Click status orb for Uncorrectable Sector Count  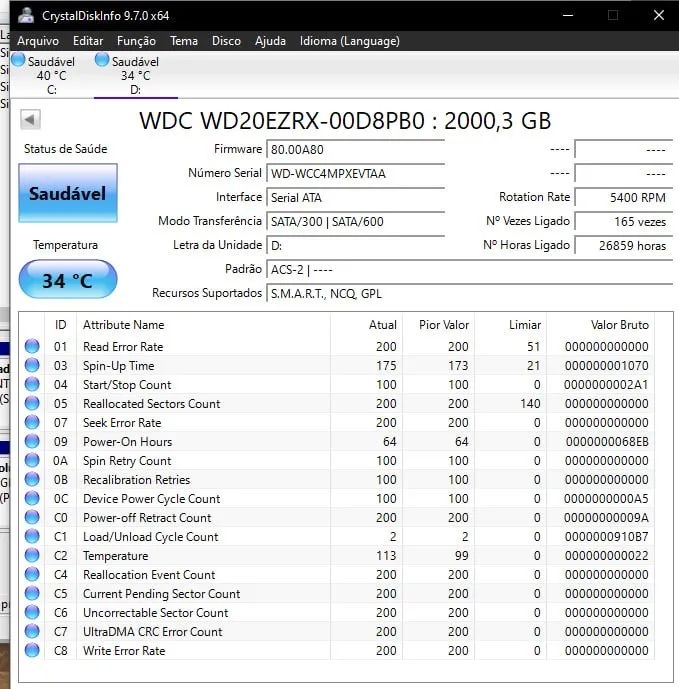pos(32,612)
